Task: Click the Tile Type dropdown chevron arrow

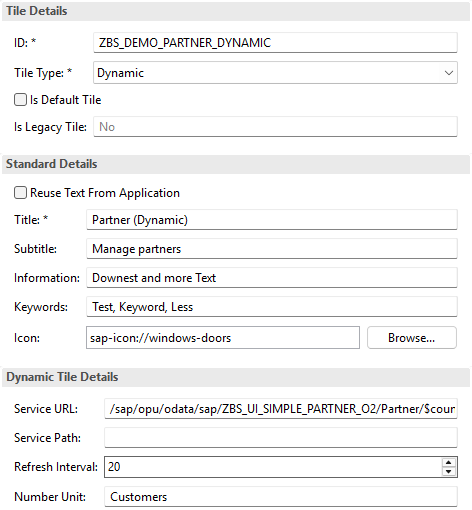Action: (449, 73)
